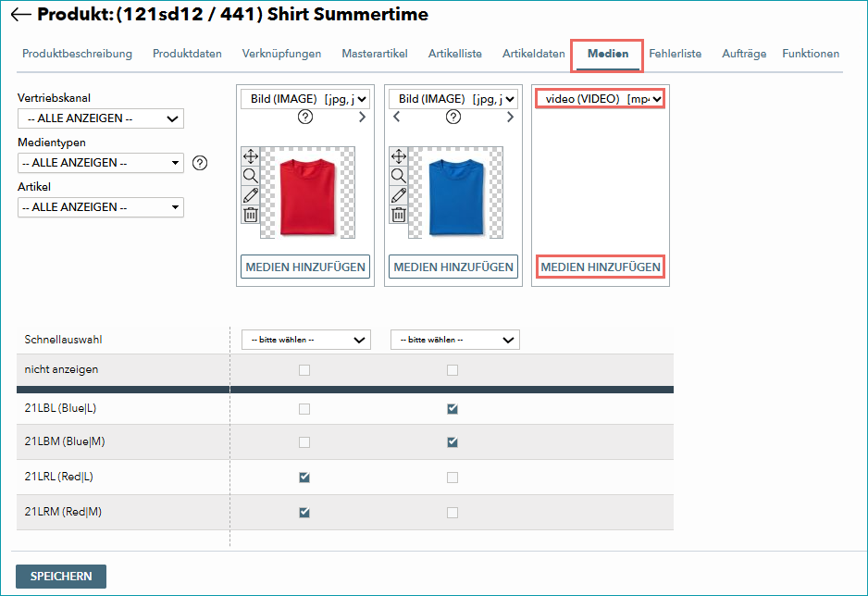Check 21LRM (Red|M) for the blue image

(x=453, y=513)
